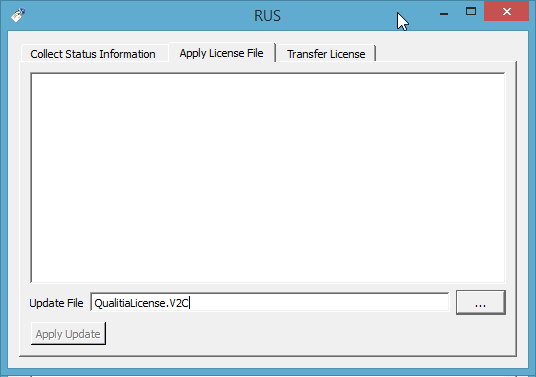Image resolution: width=536 pixels, height=377 pixels.
Task: Open the RUS application icon menu
Action: coord(18,15)
